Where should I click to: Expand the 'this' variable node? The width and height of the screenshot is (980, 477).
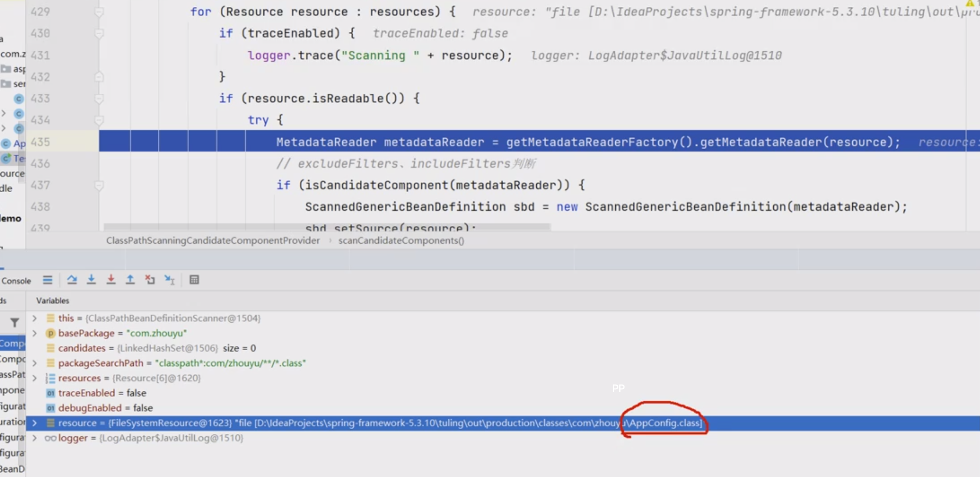[x=35, y=318]
